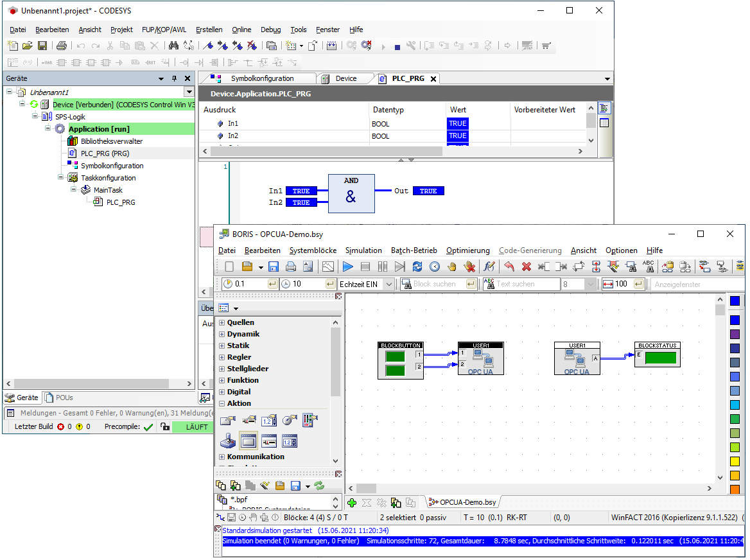Pick the yellow color swatch in BORIS palette
This screenshot has height=560, width=750.
(x=735, y=462)
